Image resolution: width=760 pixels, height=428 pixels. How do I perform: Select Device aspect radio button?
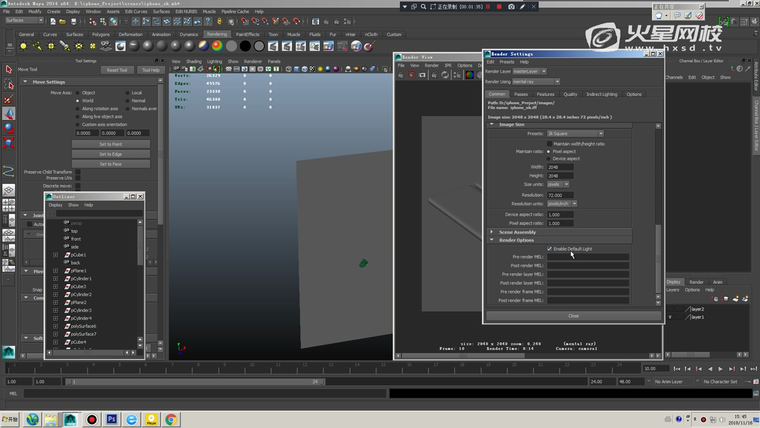[x=548, y=158]
